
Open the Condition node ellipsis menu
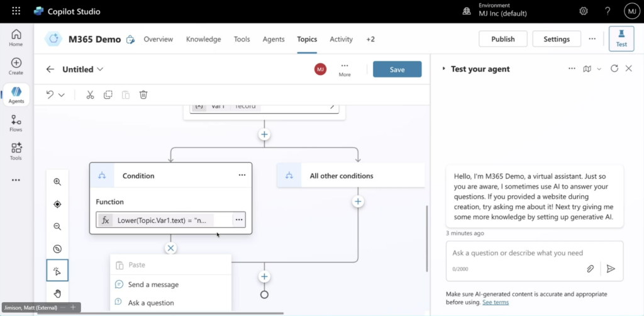(x=242, y=175)
